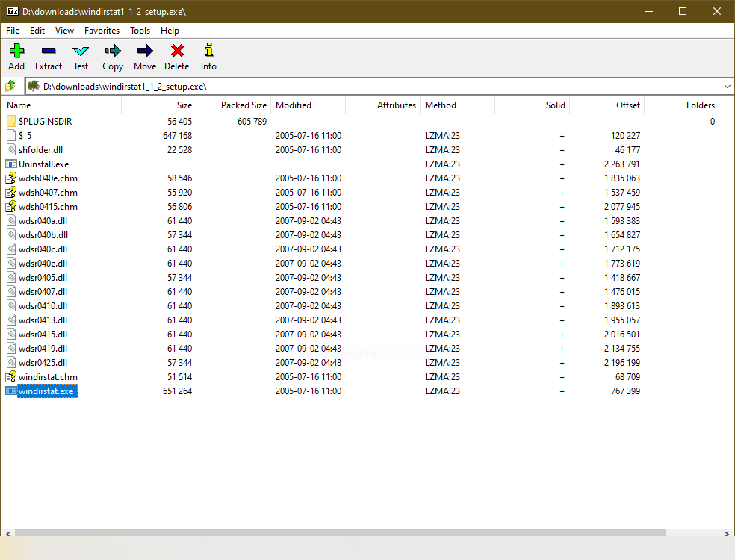Click windirstat.chm help file icon
This screenshot has height=560, width=735.
(x=11, y=377)
